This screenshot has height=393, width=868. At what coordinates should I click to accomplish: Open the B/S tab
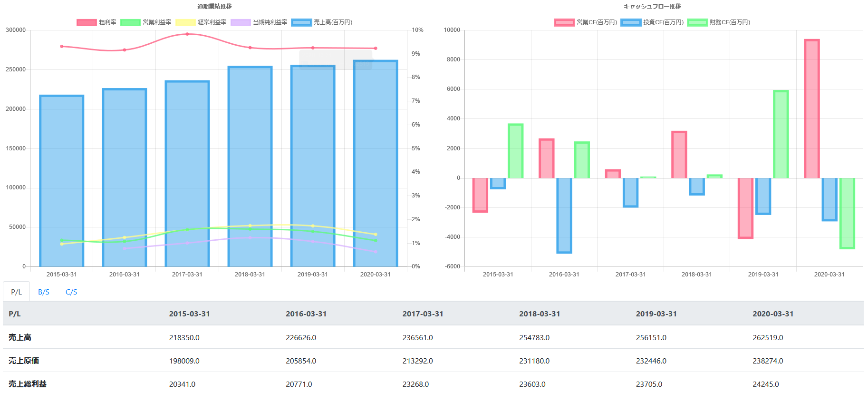tap(44, 292)
